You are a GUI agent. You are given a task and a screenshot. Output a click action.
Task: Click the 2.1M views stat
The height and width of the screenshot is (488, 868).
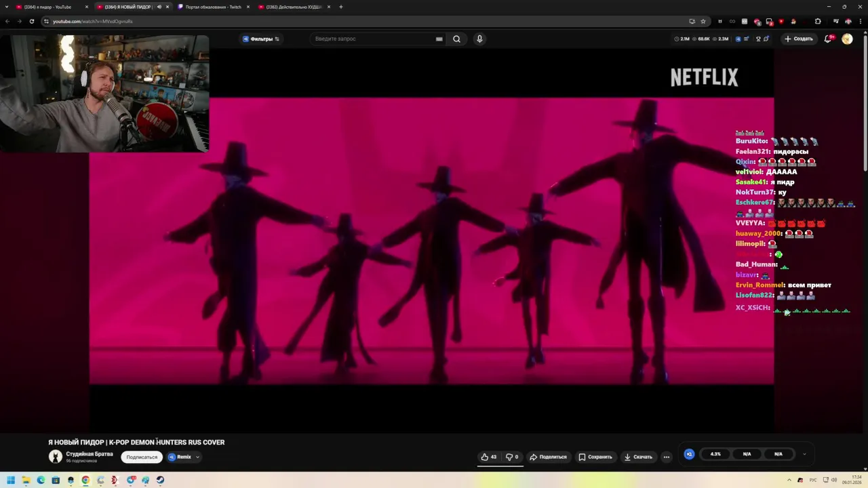pyautogui.click(x=682, y=39)
